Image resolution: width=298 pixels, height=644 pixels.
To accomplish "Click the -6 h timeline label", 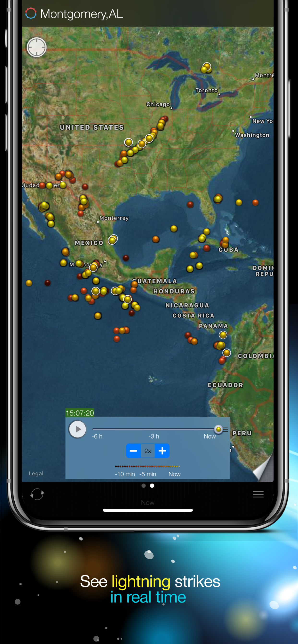I will click(97, 437).
